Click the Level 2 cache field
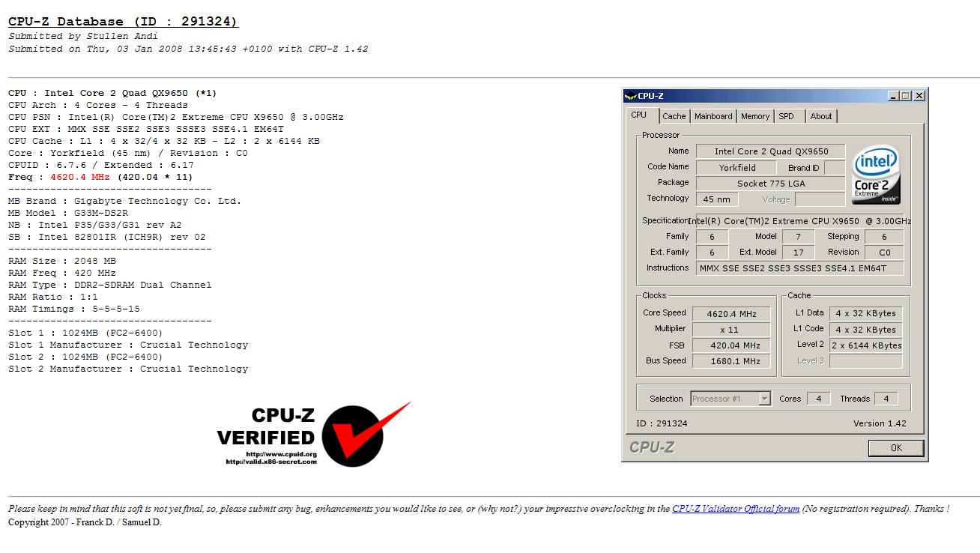980x553 pixels. [866, 345]
